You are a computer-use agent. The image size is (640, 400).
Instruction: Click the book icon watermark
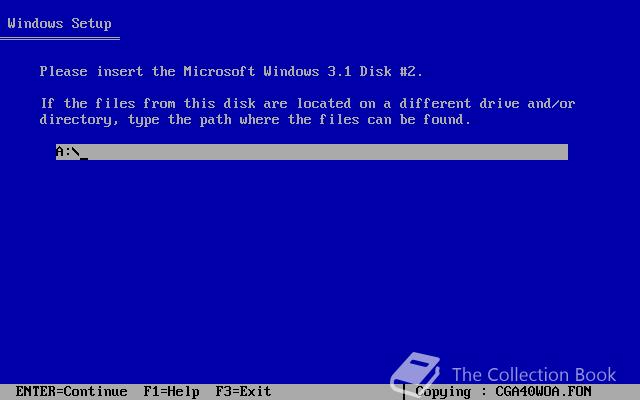(416, 373)
